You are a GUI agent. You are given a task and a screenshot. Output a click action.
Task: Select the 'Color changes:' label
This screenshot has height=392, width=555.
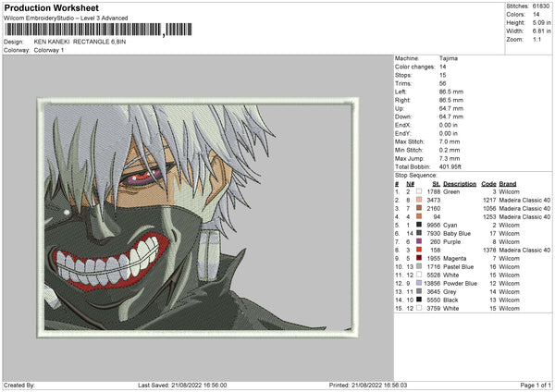coord(414,67)
